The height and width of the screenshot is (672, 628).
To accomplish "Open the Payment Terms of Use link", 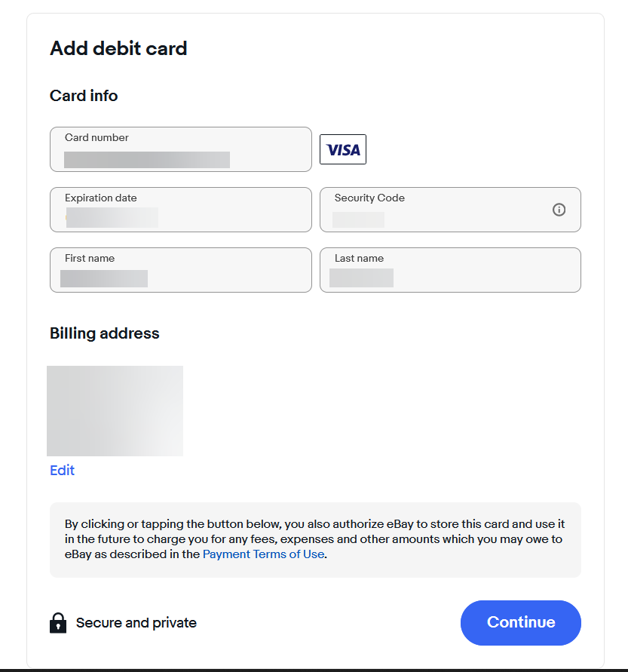I will click(263, 554).
